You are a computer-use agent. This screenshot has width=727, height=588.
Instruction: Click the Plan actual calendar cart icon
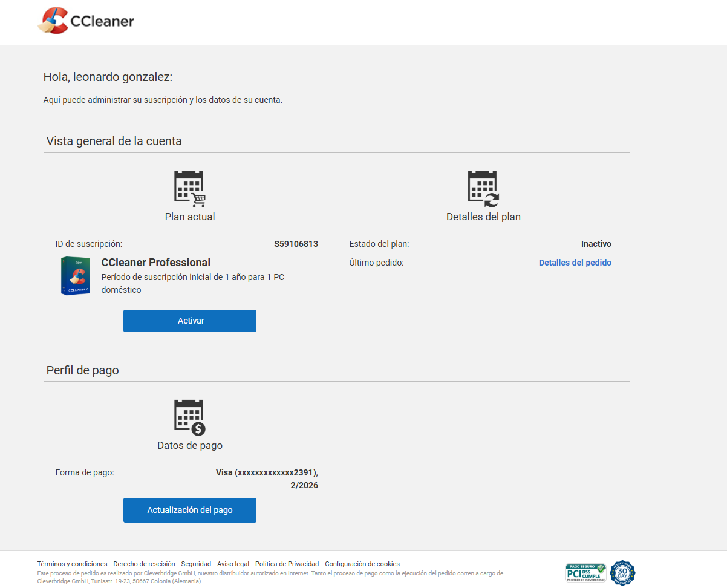point(189,189)
